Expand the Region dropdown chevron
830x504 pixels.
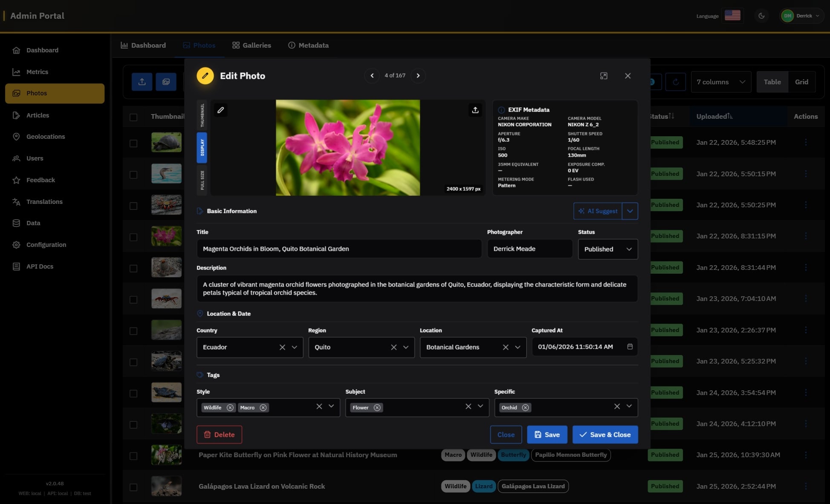tap(406, 347)
